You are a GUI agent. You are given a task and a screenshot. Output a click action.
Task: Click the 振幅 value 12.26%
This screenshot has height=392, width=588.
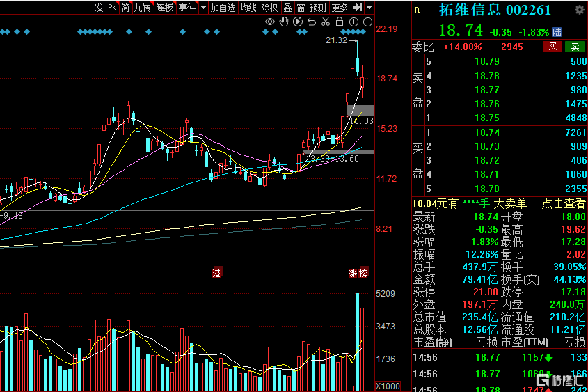pos(482,255)
